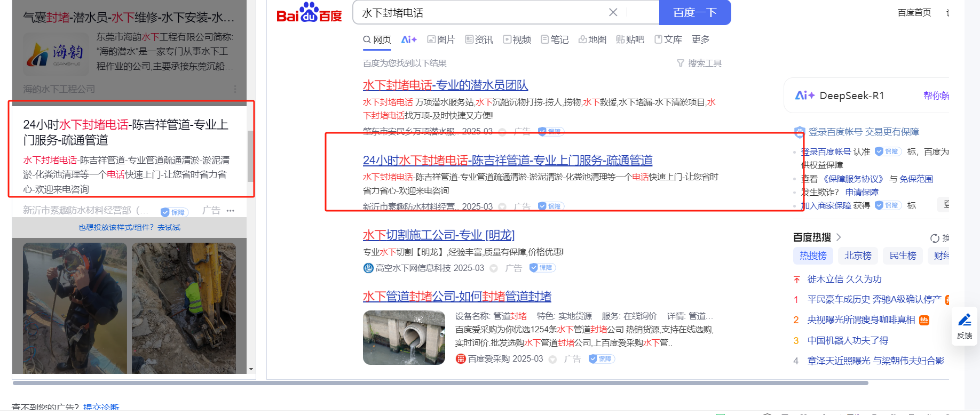Open hot search 中国机器人功夫了得

[x=848, y=341]
